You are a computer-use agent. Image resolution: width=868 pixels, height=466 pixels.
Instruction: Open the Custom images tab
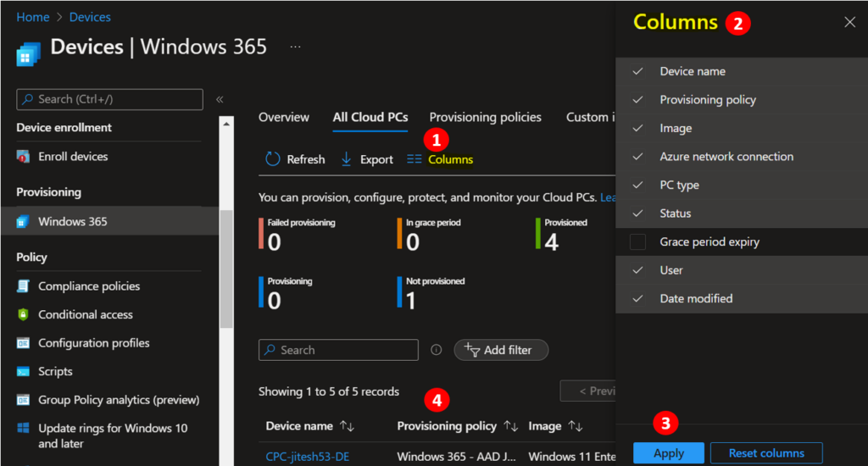590,117
